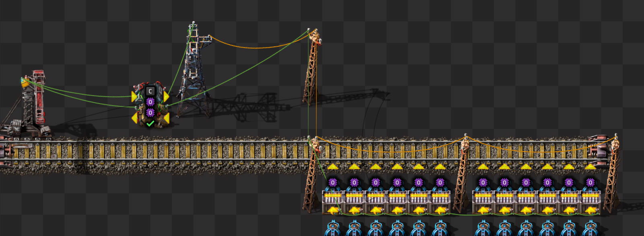The image size is (644, 236).
Task: Click the tenth purple 0 icon above the chests
Action: click(x=547, y=182)
